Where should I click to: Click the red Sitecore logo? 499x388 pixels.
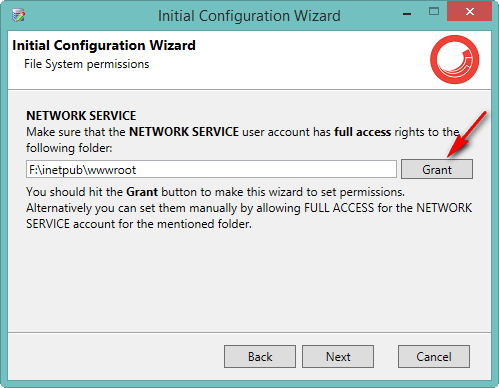point(455,60)
